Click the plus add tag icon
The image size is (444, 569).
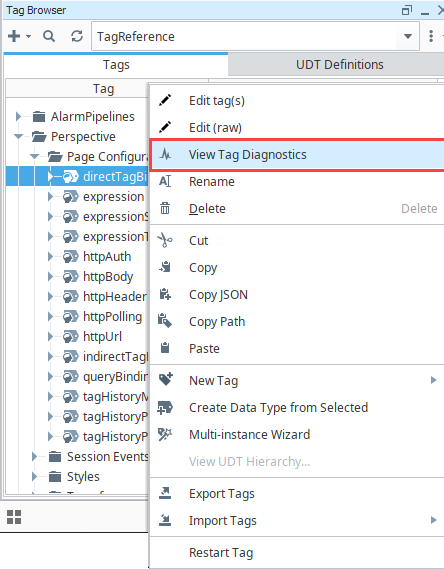[x=14, y=36]
